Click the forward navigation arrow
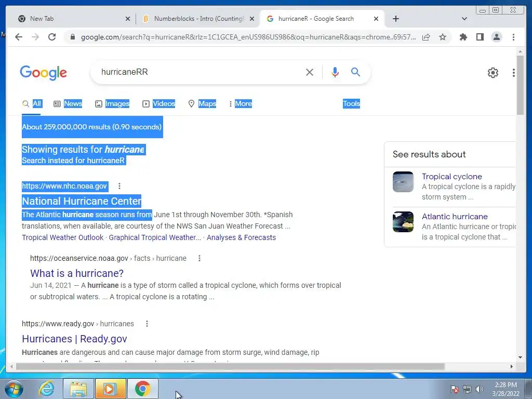Viewport: 532px width, 399px height. point(35,37)
